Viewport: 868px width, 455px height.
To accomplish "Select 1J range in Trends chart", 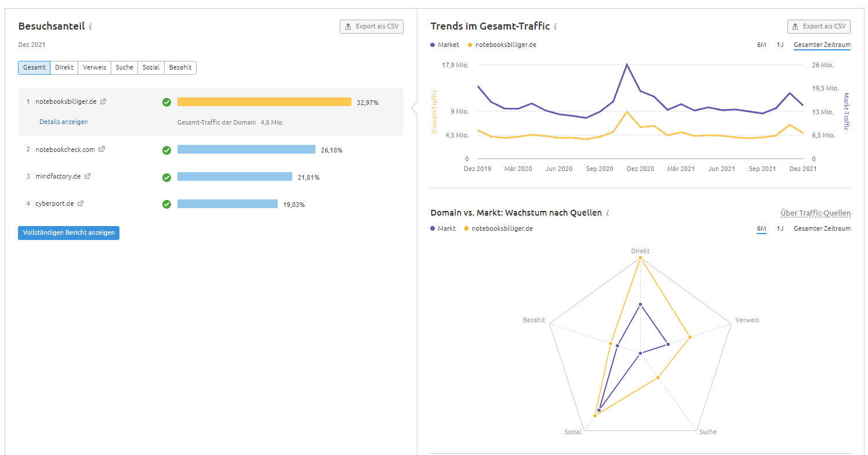I will pos(780,45).
